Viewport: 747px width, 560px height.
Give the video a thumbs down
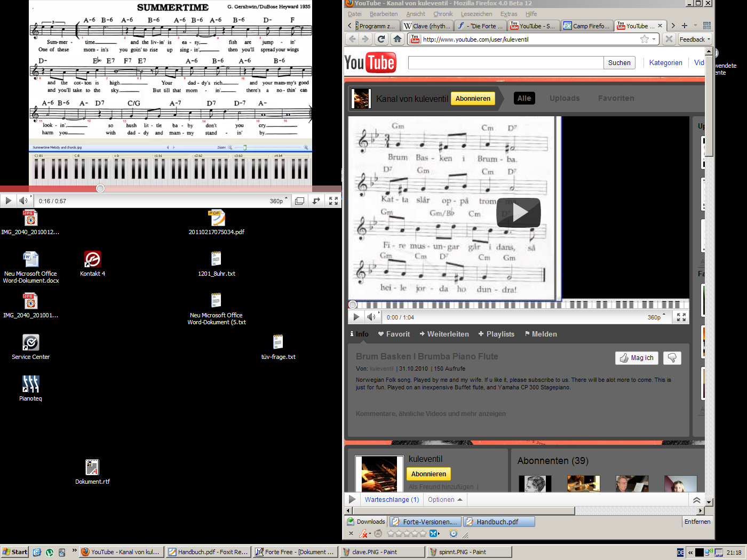(672, 358)
